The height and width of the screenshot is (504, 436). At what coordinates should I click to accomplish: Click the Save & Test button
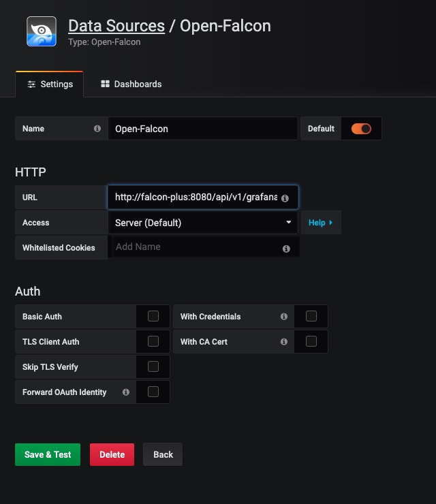click(x=48, y=454)
